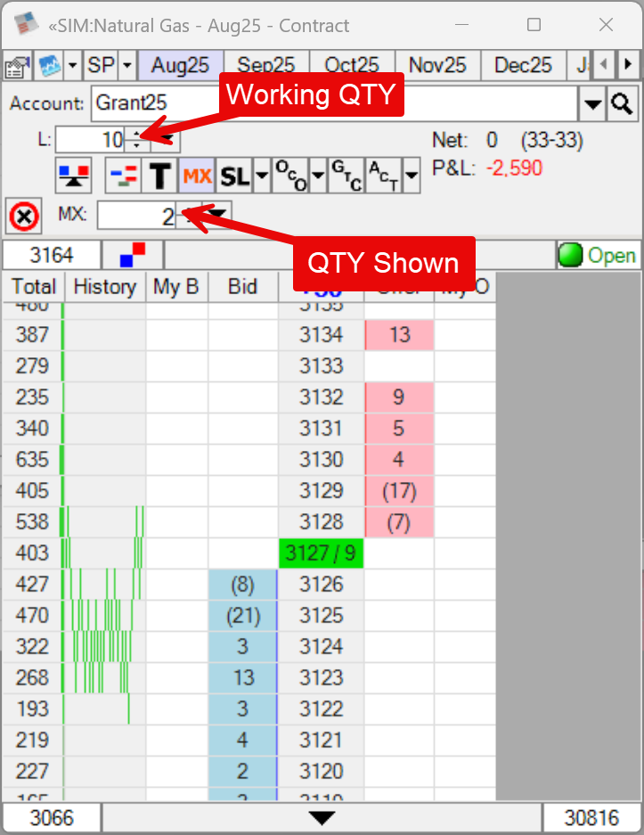644x835 pixels.
Task: Click the search magnifier beside Account field
Action: [622, 104]
